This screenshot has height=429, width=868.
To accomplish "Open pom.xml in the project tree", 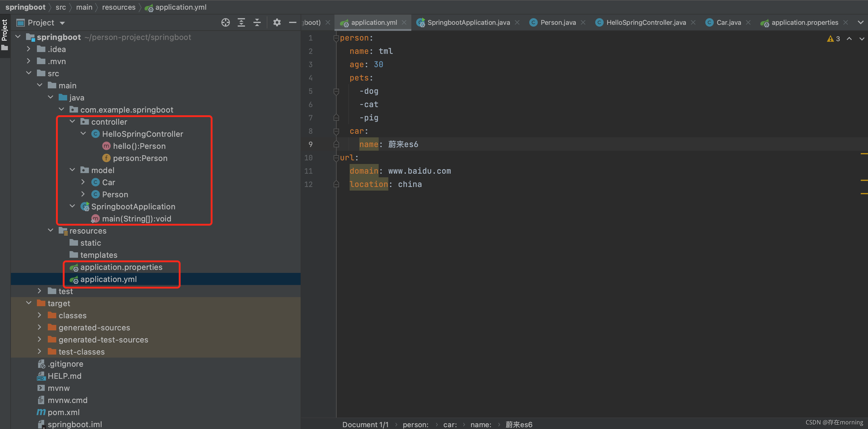I will pos(63,412).
